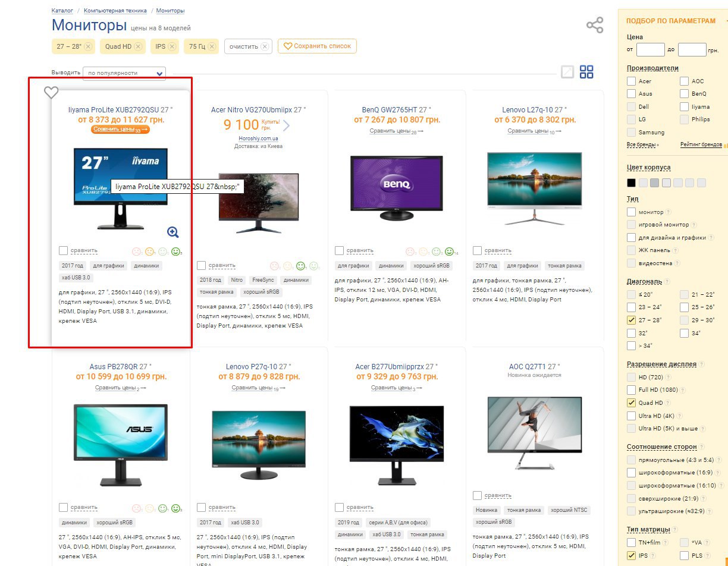Expand the Цвет корпуса filter section
The image size is (728, 566).
tap(648, 168)
